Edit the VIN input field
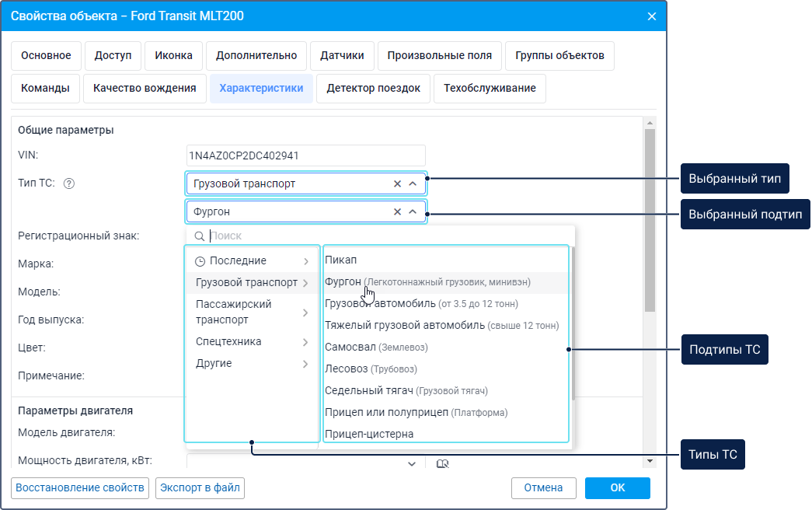 pyautogui.click(x=305, y=155)
